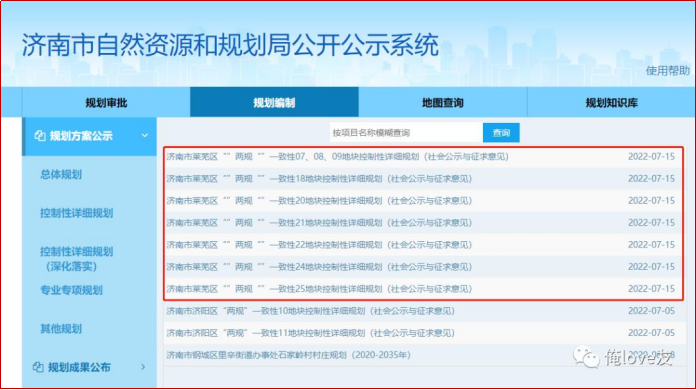Select 控制性详细规划（深化落实） in the sidebar

click(x=76, y=259)
